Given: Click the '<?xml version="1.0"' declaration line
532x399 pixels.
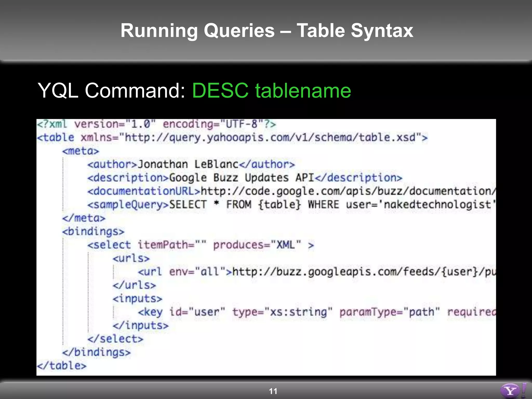Looking at the screenshot, I should pyautogui.click(x=156, y=124).
